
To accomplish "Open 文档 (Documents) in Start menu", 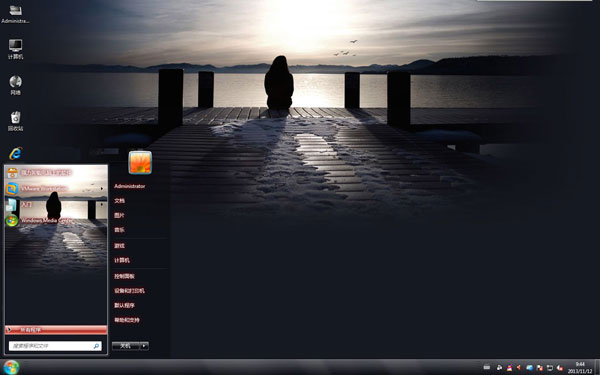I will pyautogui.click(x=119, y=201).
